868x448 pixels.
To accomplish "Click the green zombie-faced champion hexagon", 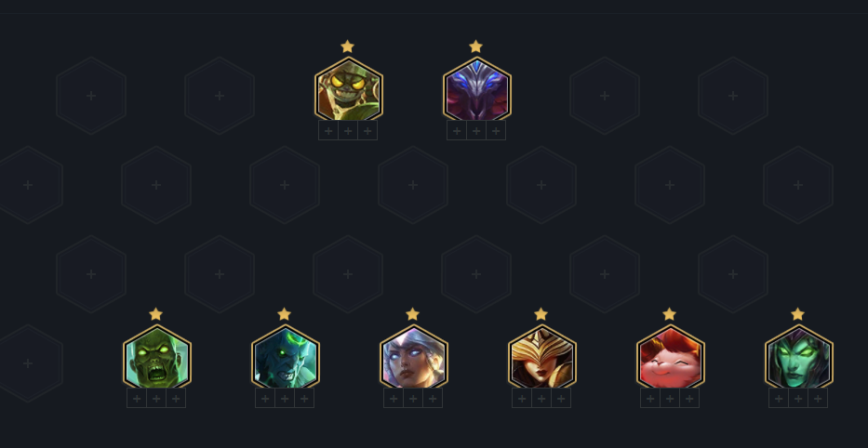I will coord(156,356).
